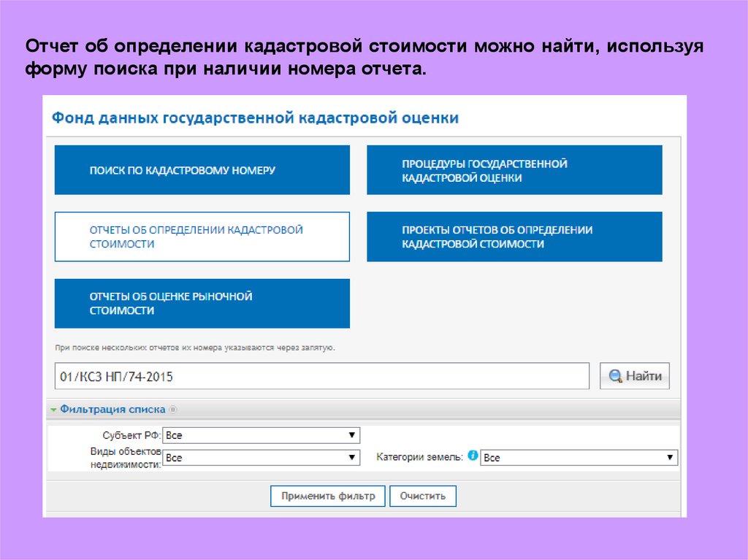The height and width of the screenshot is (560, 748).
Task: Open the Виды объектов недвижимости dropdown
Action: (261, 458)
